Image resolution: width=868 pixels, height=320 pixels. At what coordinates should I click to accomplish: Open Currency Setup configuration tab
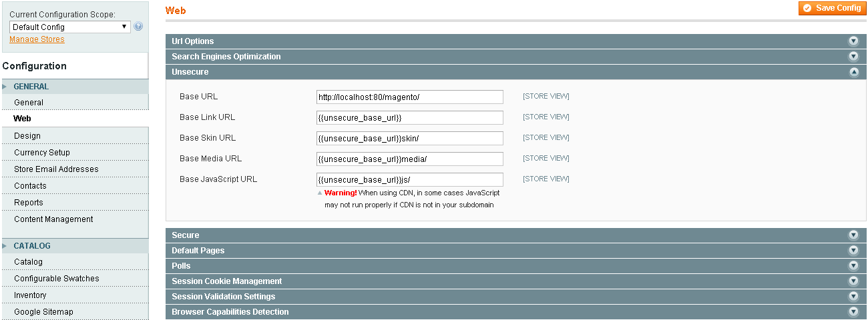(x=42, y=153)
